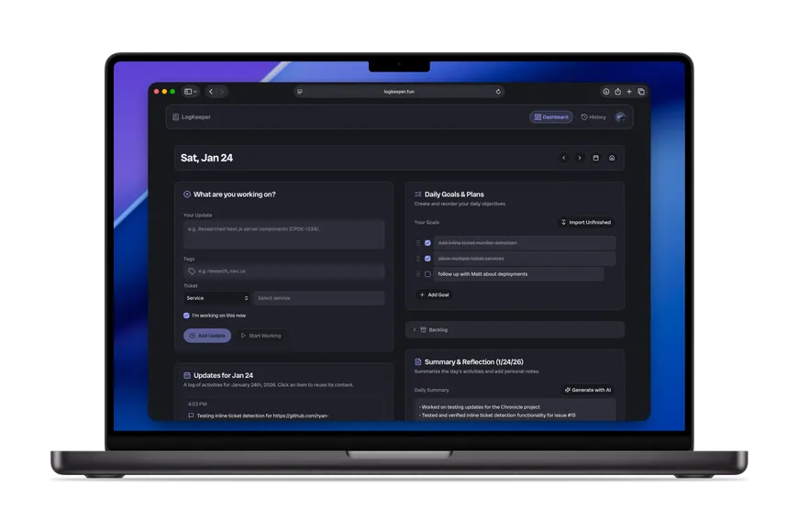Click Generate with AI button
This screenshot has width=798, height=532.
588,390
